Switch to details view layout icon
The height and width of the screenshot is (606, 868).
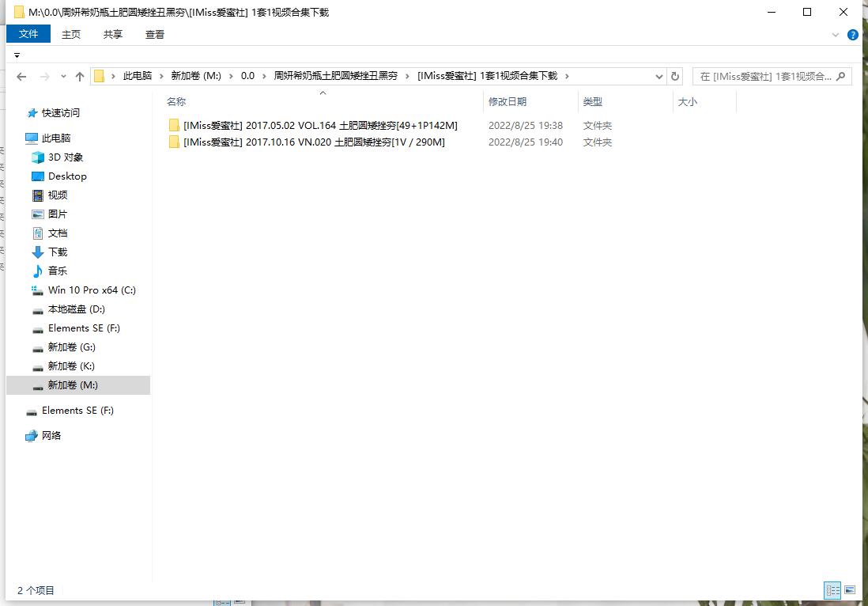point(832,590)
